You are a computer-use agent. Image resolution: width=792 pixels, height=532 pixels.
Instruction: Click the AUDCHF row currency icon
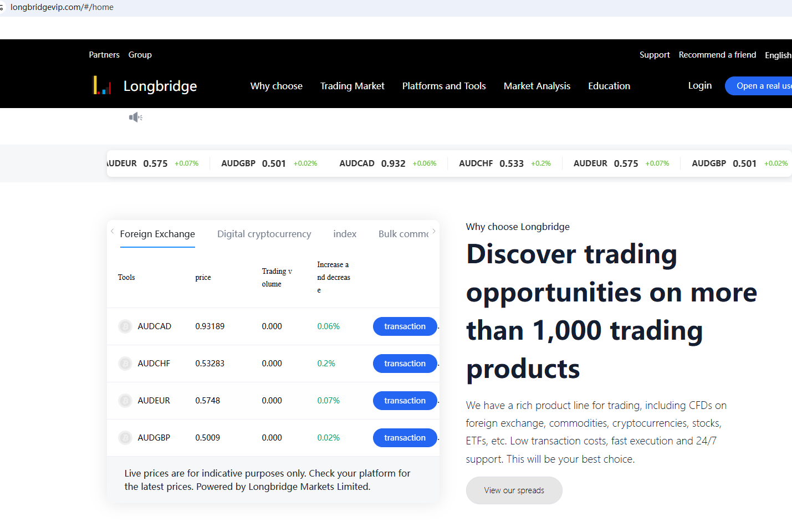(125, 364)
